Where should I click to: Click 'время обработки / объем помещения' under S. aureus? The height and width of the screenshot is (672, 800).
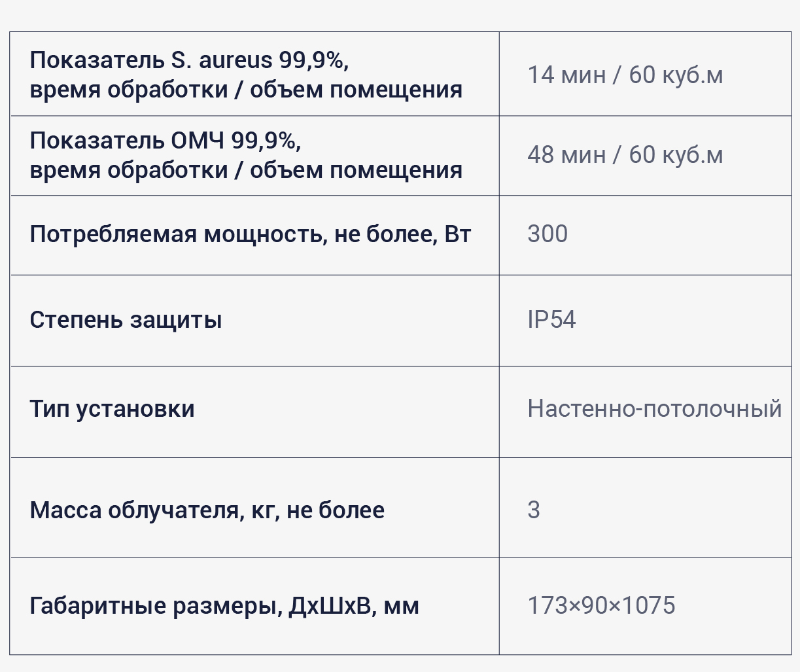246,90
